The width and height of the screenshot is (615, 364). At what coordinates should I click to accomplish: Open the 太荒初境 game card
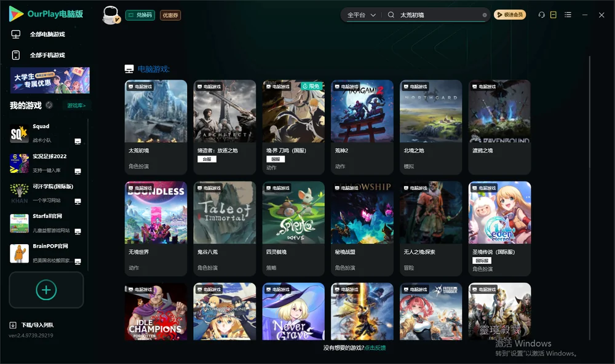pos(156,127)
